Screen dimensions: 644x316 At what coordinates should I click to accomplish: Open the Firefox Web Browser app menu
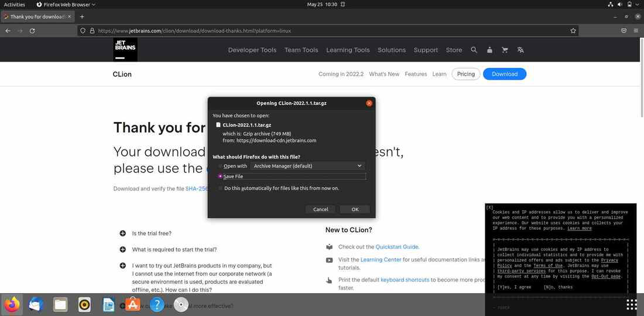coord(66,5)
